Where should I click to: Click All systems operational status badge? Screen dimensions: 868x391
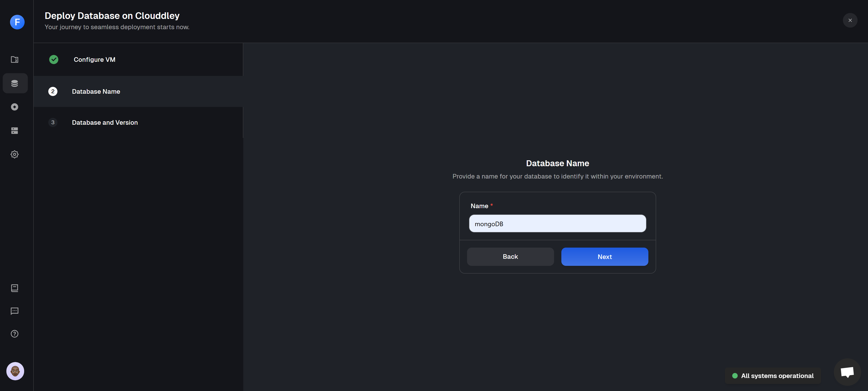773,376
